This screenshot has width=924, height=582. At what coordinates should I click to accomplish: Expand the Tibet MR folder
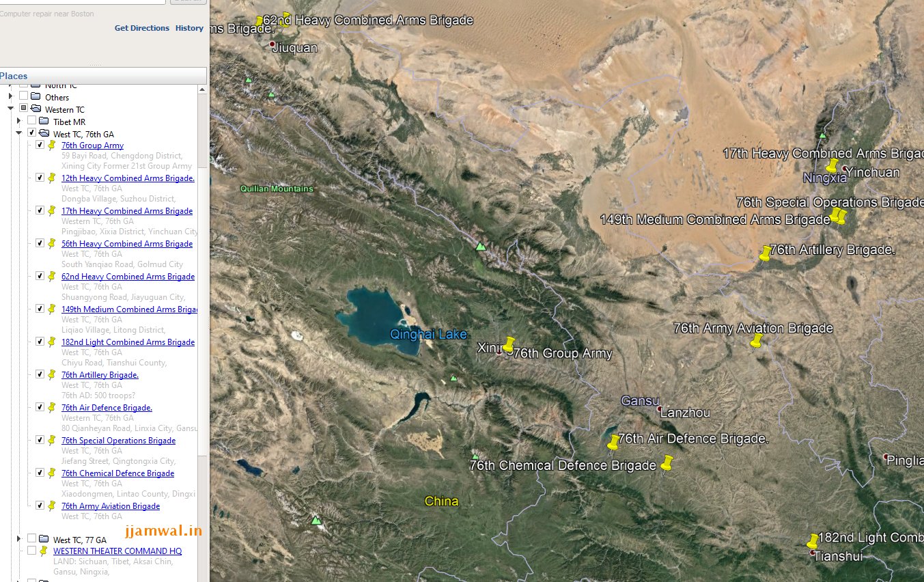click(19, 121)
